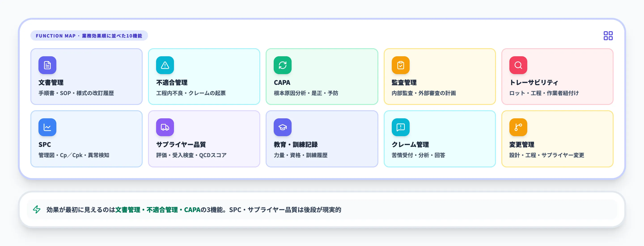Select the speech bubble icon for クレーム管理
644x246 pixels.
[400, 127]
